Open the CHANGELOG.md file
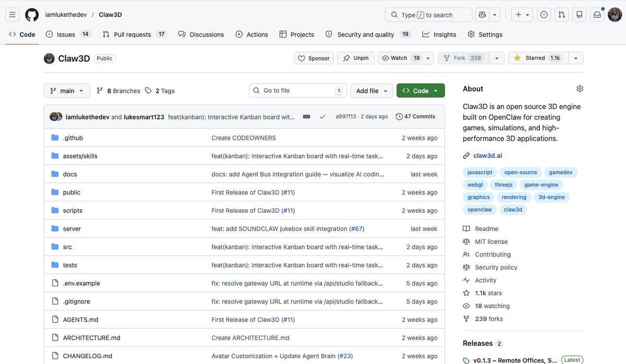626x364 pixels. (87, 356)
